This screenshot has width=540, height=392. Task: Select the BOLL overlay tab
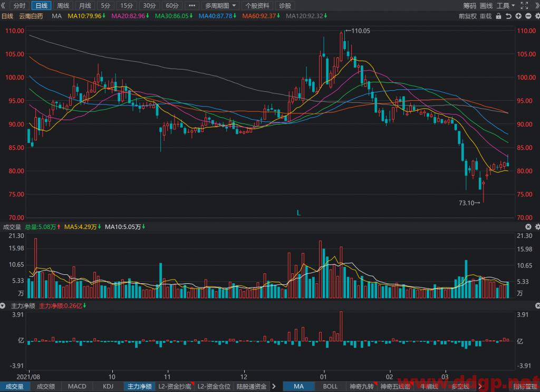[x=330, y=387]
